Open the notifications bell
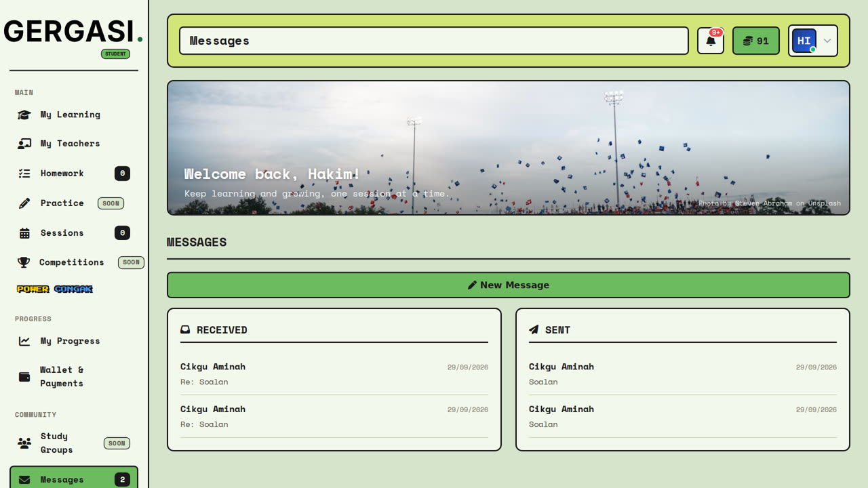Viewport: 868px width, 488px height. (x=711, y=41)
